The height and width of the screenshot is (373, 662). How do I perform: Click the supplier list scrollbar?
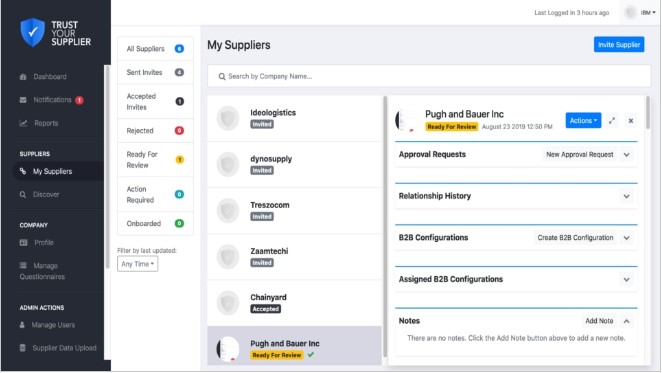[x=385, y=226]
